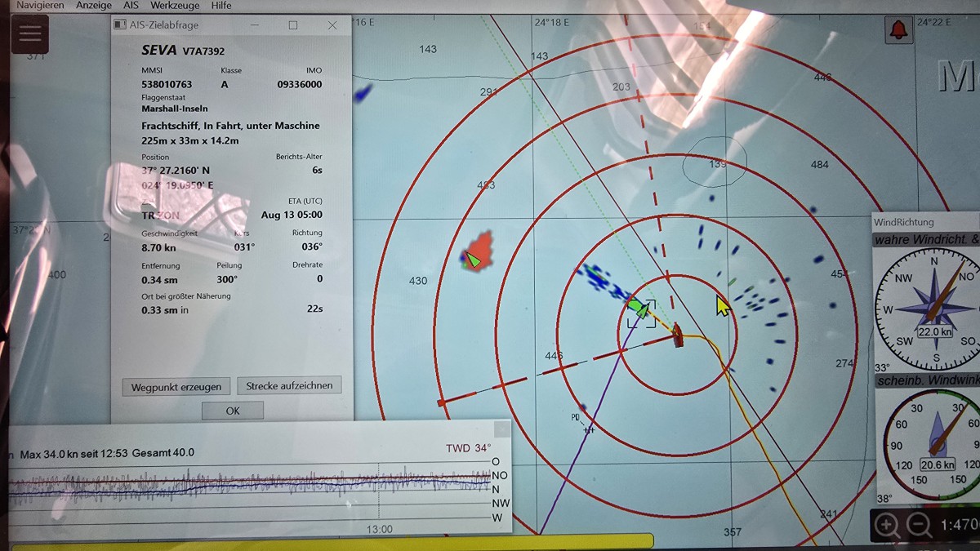Open the hamburger main menu
This screenshot has width=980, height=551.
(29, 33)
